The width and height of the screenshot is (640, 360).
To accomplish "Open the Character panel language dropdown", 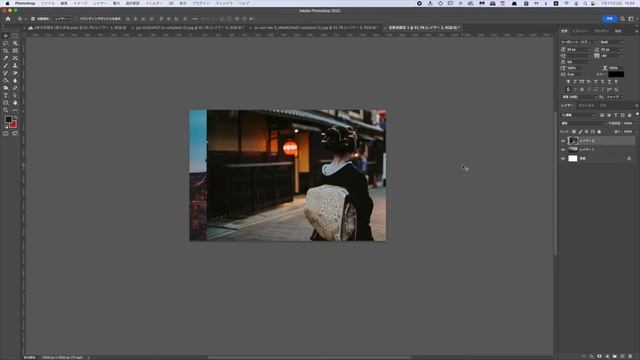I will [x=579, y=97].
